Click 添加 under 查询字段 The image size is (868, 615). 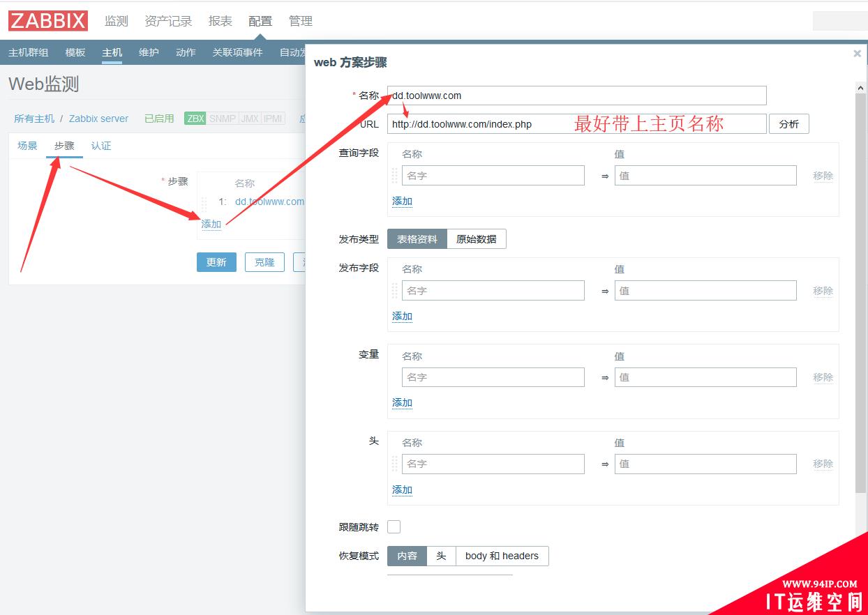403,201
